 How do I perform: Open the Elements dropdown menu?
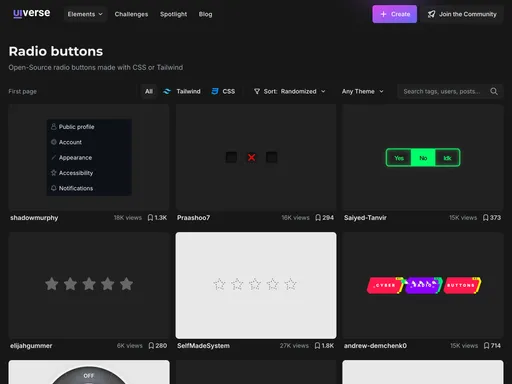(x=85, y=14)
